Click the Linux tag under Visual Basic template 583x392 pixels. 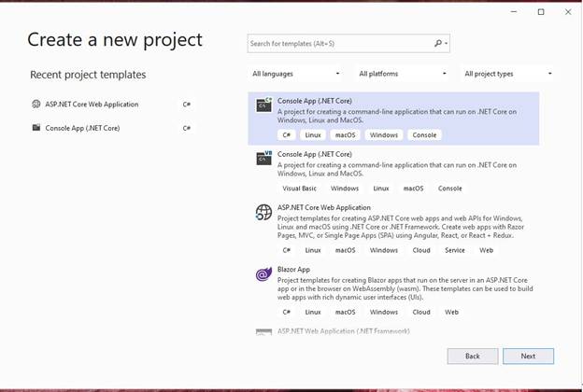[381, 189]
